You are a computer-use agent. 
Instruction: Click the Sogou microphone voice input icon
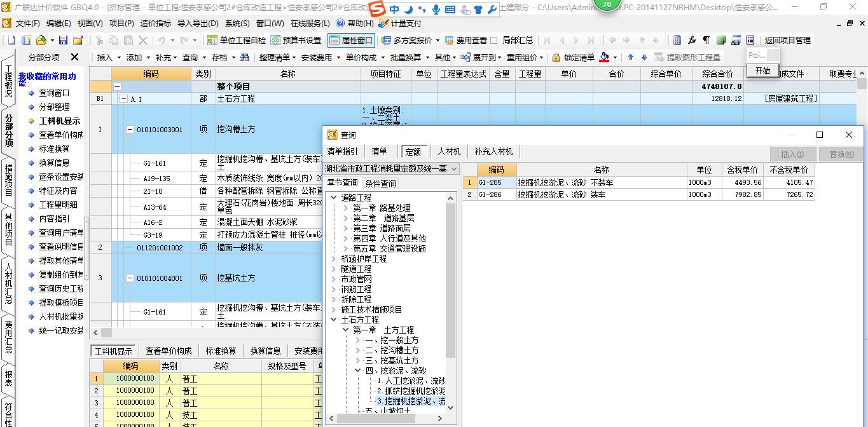coord(436,10)
